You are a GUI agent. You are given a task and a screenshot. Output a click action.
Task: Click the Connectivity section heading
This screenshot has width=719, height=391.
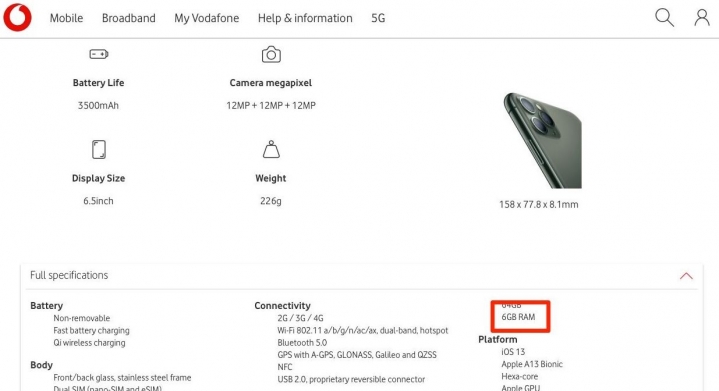[282, 305]
